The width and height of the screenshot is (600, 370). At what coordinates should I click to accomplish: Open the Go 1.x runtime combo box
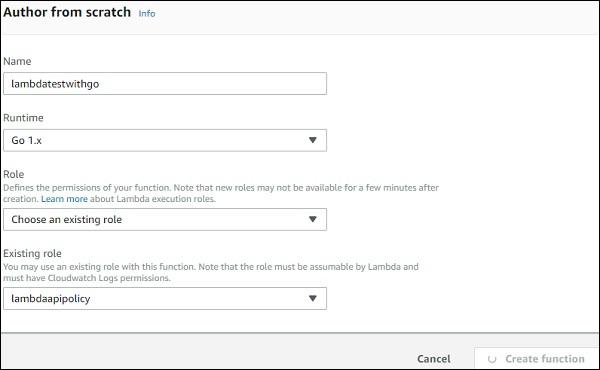[x=165, y=140]
